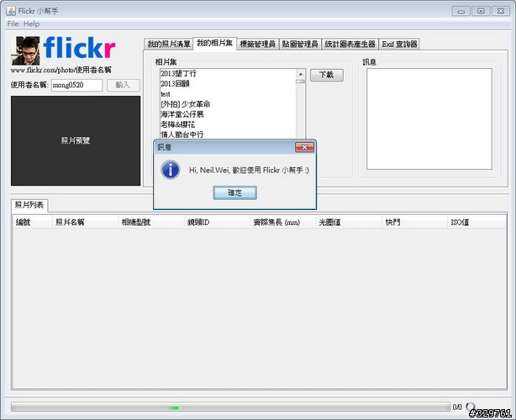The height and width of the screenshot is (420, 516).
Task: Sort by 實際焦長 (mm) column header
Action: click(x=282, y=223)
